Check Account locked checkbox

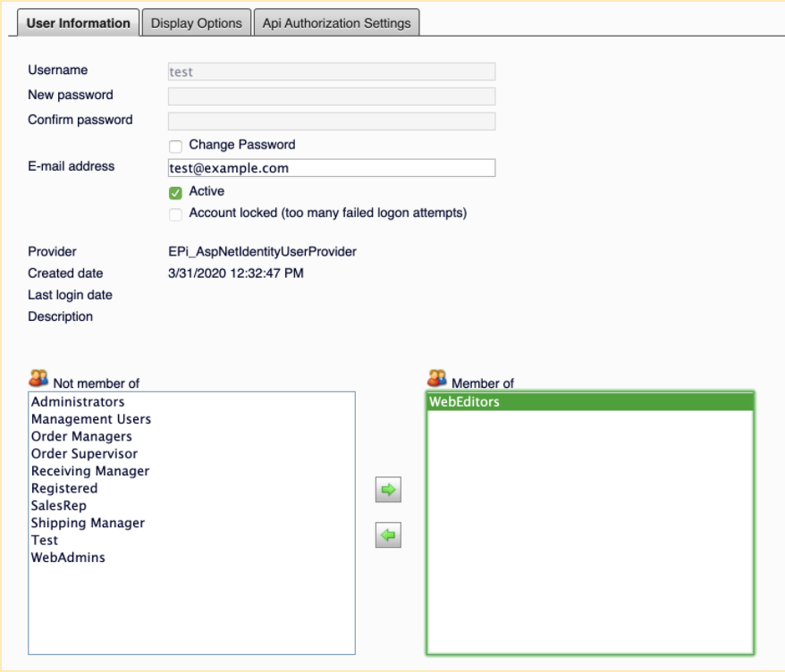(x=175, y=214)
